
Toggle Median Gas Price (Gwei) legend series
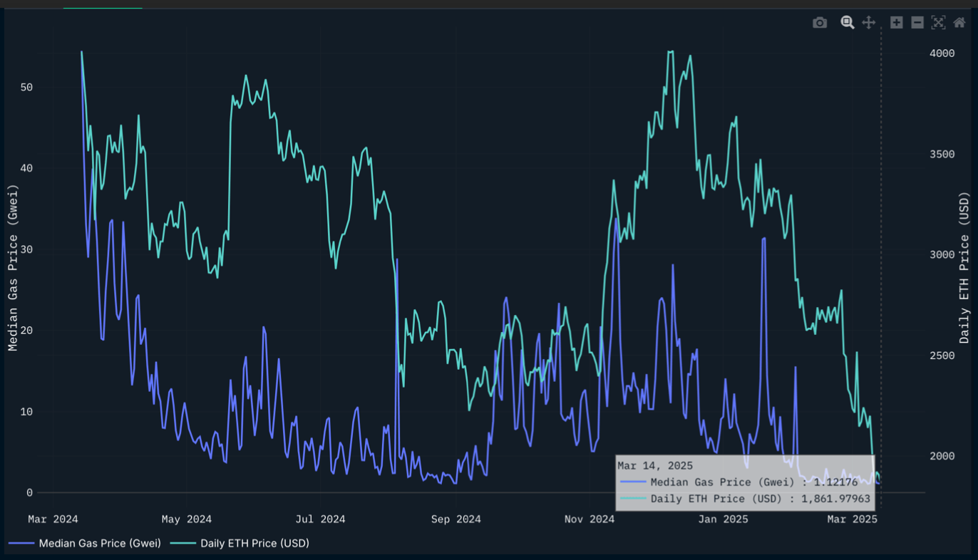tap(86, 543)
